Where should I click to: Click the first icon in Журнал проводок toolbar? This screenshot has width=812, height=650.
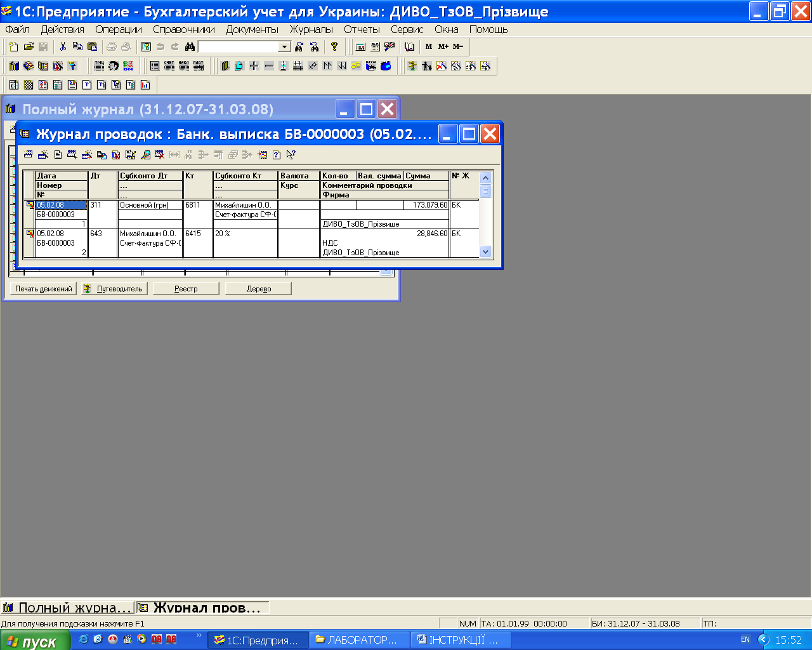(28, 154)
